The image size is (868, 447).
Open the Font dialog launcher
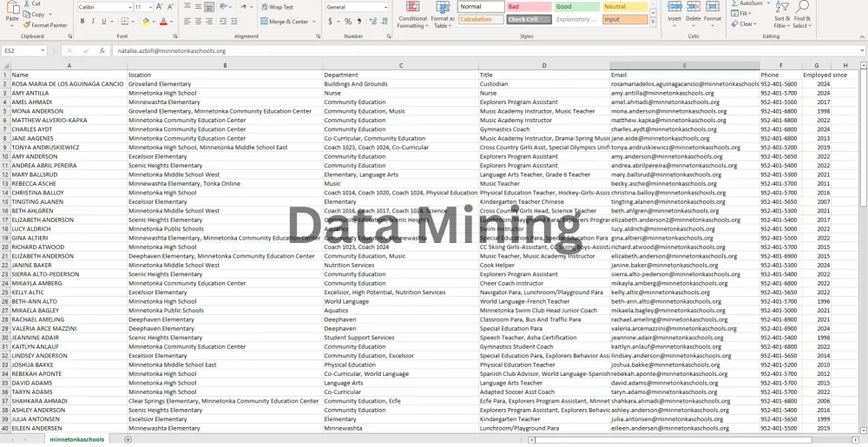pyautogui.click(x=175, y=36)
